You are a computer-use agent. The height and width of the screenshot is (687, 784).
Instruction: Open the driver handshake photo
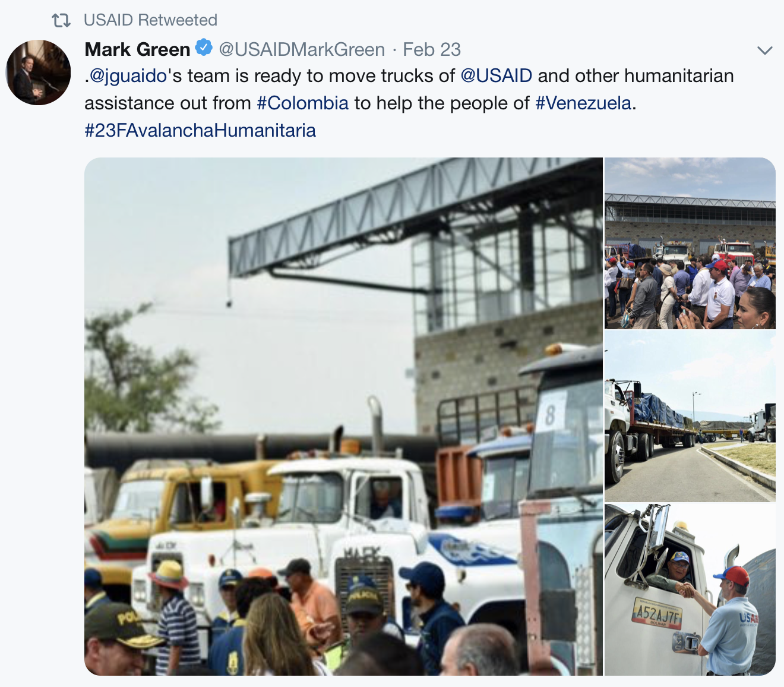point(690,590)
